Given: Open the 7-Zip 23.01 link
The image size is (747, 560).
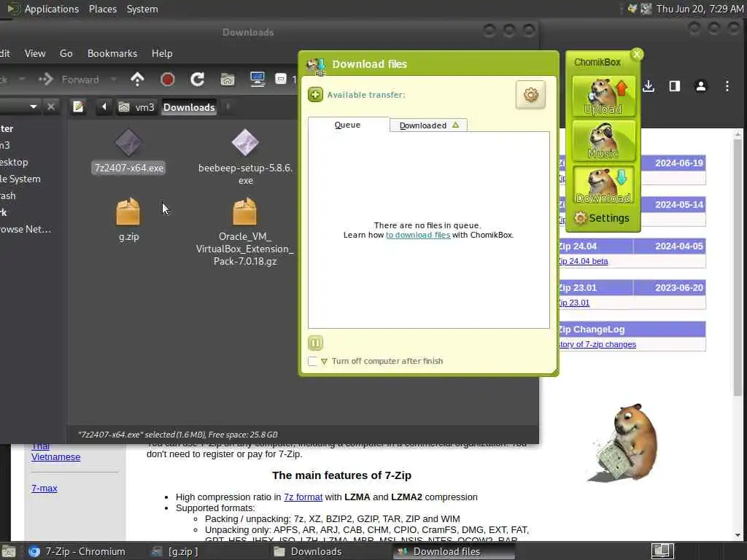Looking at the screenshot, I should tap(574, 303).
